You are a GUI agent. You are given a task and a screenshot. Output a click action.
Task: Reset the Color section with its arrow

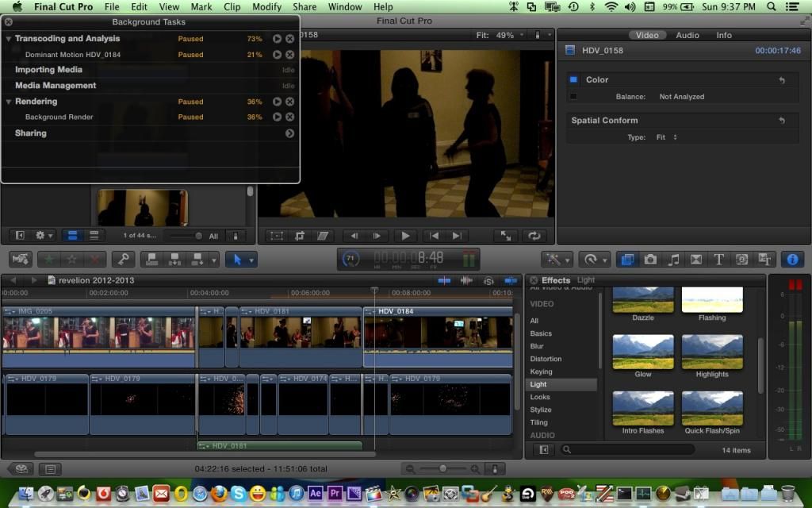point(782,80)
